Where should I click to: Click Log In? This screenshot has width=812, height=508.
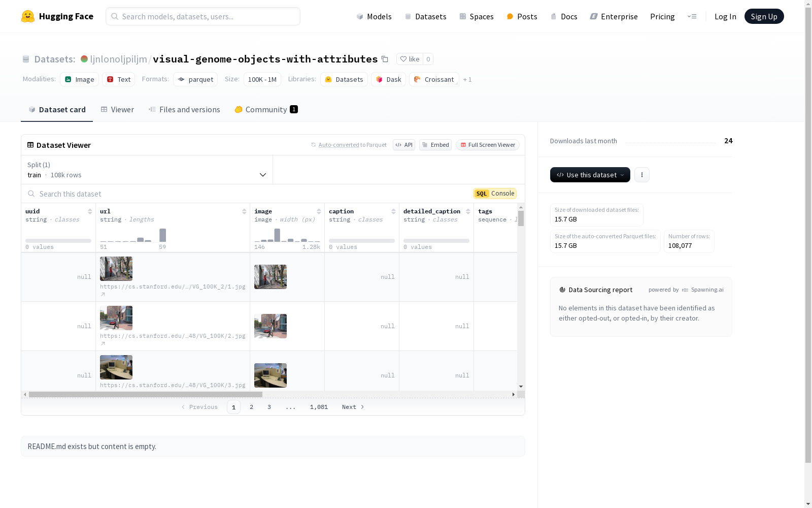tap(725, 16)
